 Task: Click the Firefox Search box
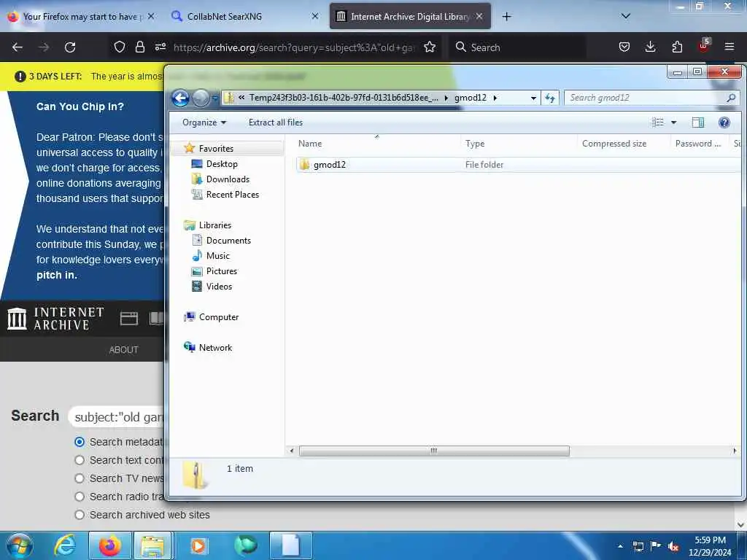[x=517, y=47]
